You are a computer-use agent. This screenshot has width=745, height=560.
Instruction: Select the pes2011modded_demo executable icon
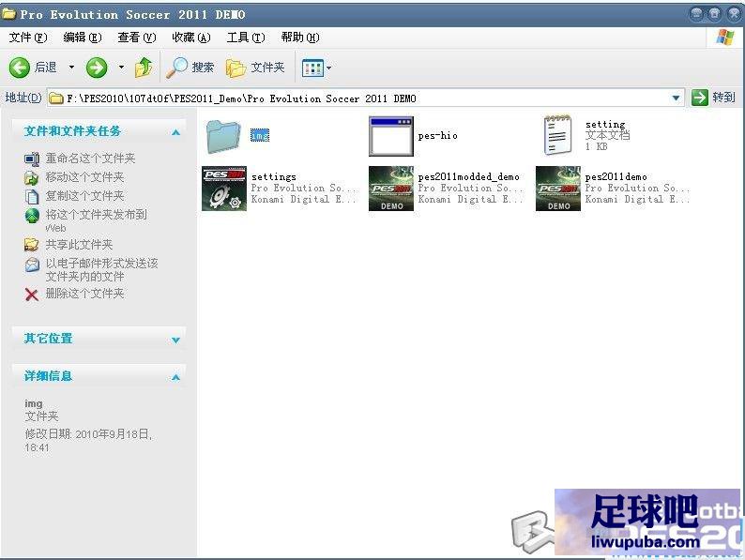(x=391, y=189)
